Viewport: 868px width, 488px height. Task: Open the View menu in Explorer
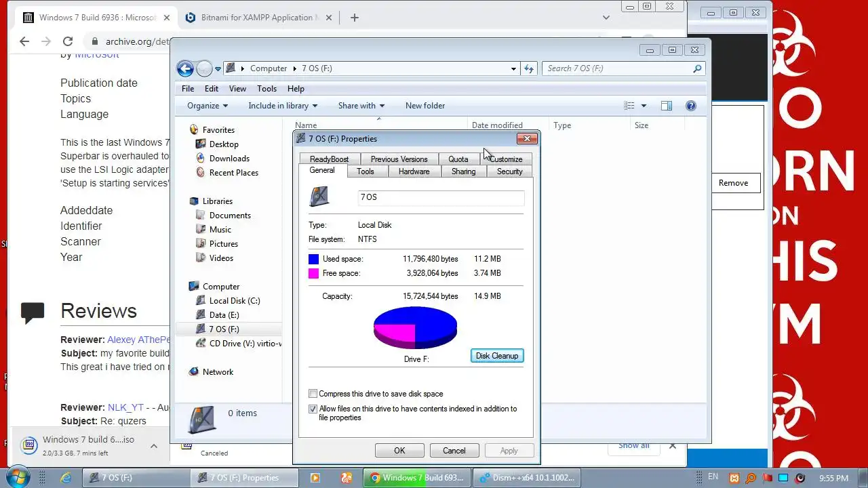pyautogui.click(x=237, y=89)
